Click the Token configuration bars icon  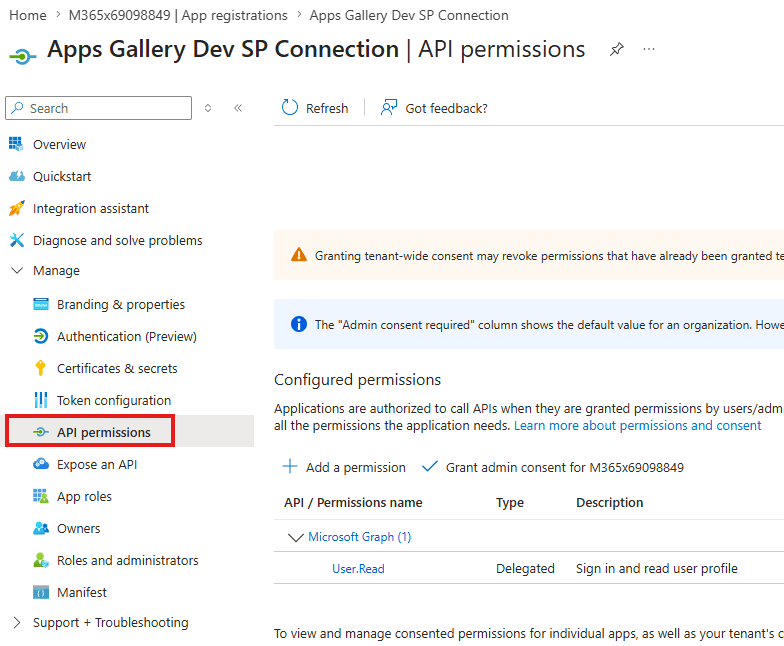[40, 400]
